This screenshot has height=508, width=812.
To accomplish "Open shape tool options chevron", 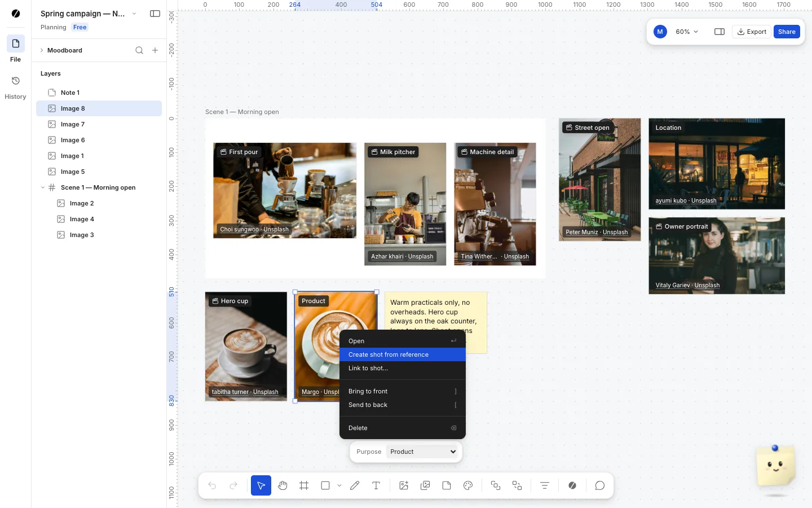I will click(339, 485).
